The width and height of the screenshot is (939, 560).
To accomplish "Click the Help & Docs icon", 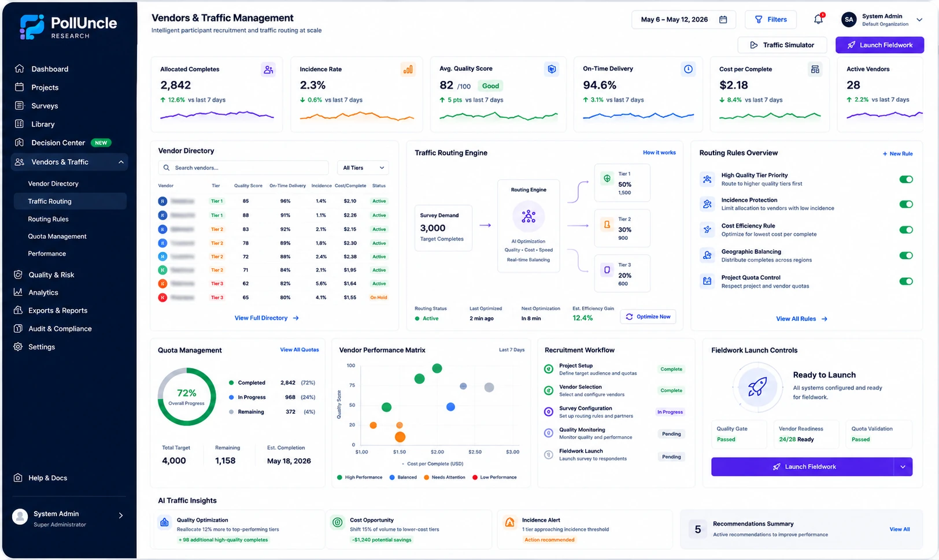I will [x=18, y=478].
